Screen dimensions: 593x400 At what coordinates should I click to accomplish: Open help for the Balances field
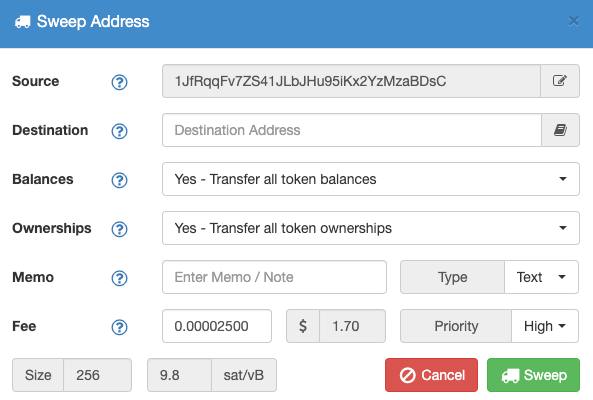(x=120, y=180)
